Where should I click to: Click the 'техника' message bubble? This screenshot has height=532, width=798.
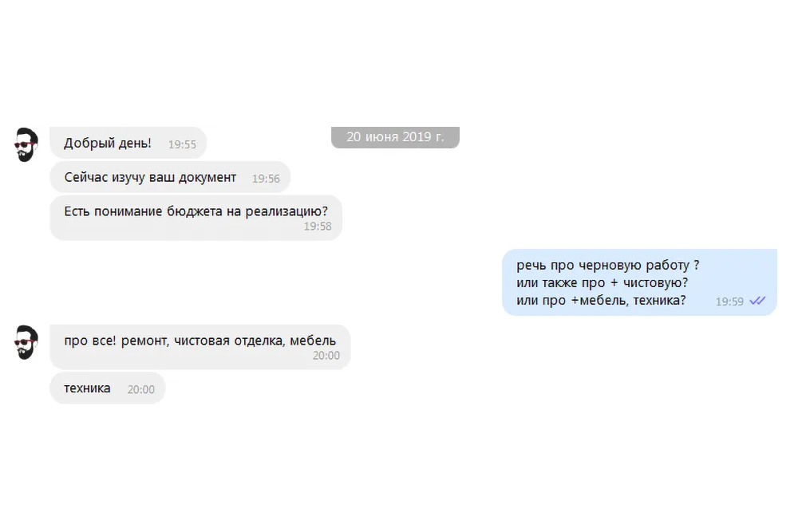pyautogui.click(x=108, y=388)
